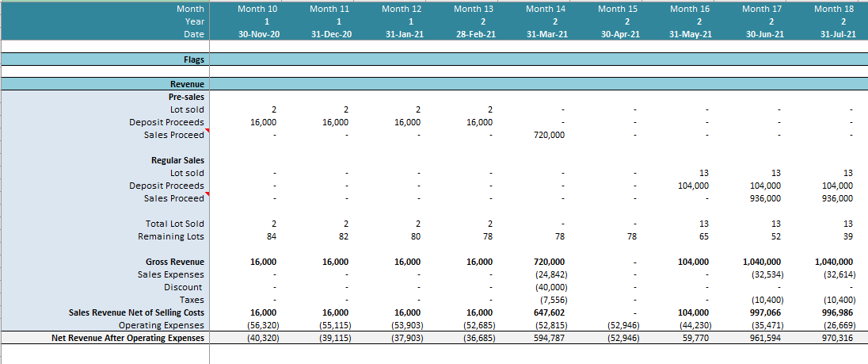This screenshot has height=364, width=868.
Task: Click the Net Revenue After Operating Expenses label
Action: pyautogui.click(x=128, y=338)
